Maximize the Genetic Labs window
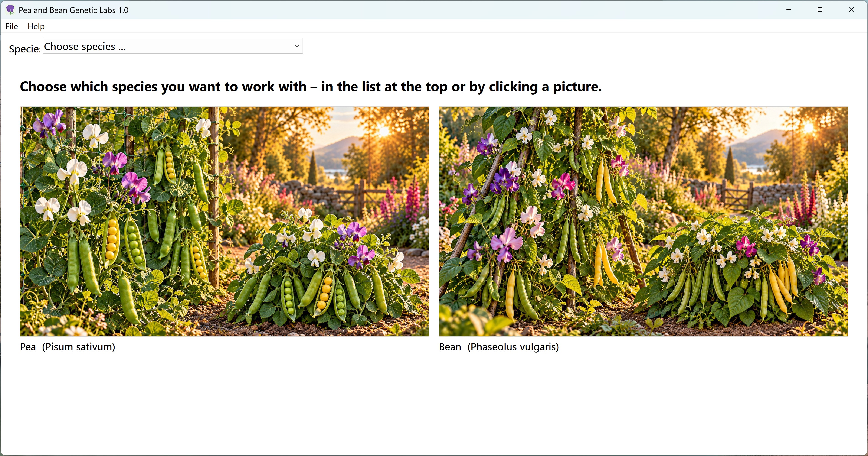This screenshot has width=868, height=456. (820, 10)
